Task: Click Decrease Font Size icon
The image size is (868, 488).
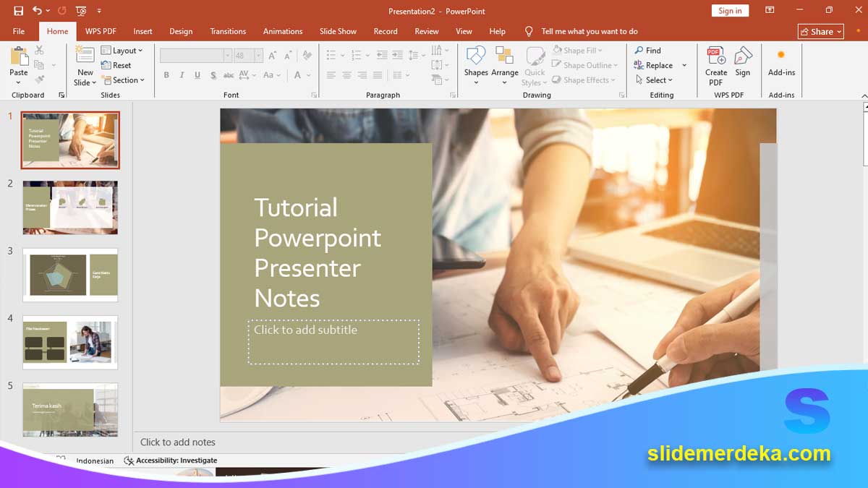Action: (288, 55)
